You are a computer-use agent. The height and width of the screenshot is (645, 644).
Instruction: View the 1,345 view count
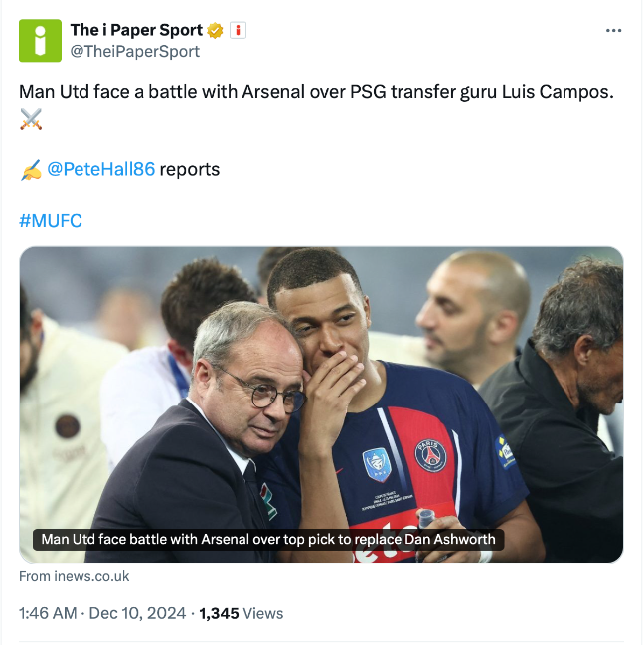(219, 613)
